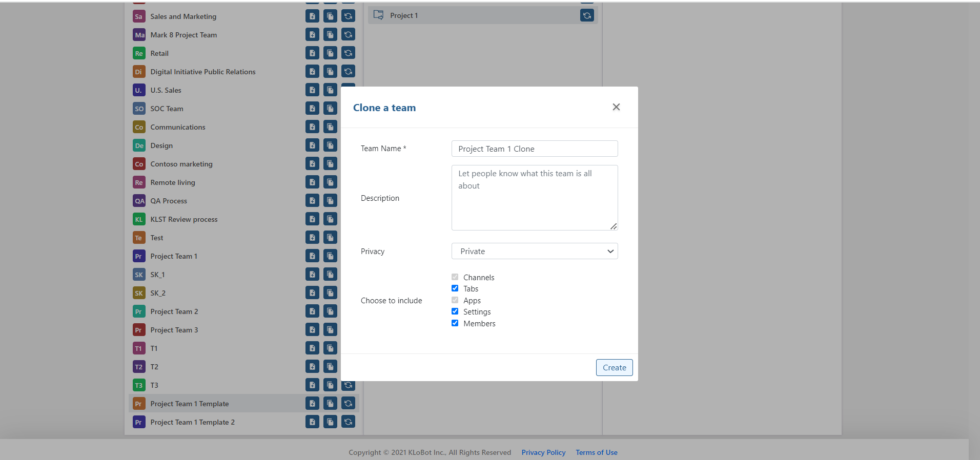The width and height of the screenshot is (980, 460).
Task: Click the copy icon for Design team
Action: (x=330, y=145)
